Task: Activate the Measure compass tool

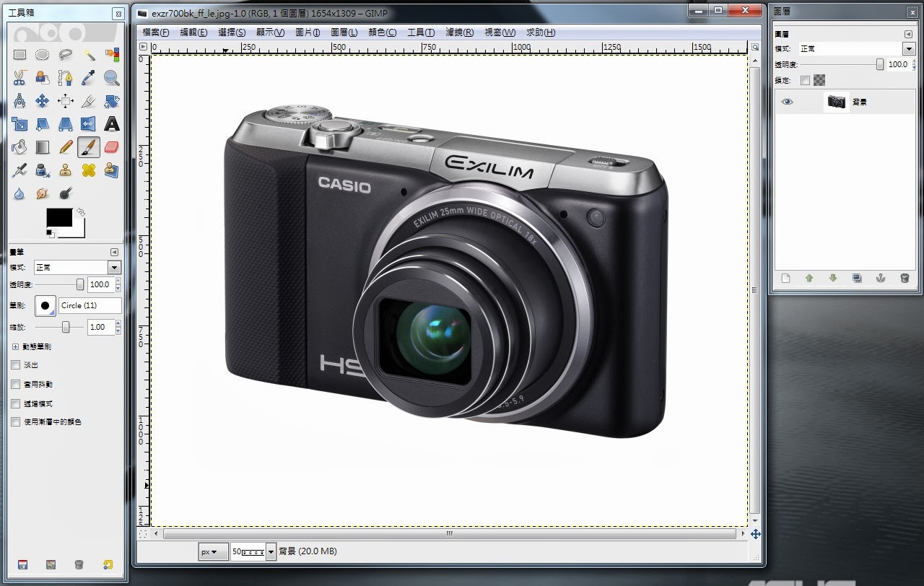Action: coord(19,100)
